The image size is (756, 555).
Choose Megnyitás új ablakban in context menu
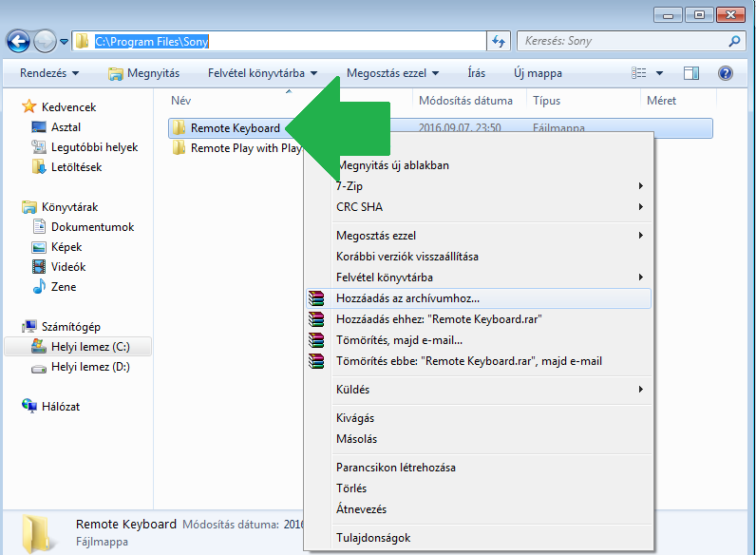[x=479, y=165]
